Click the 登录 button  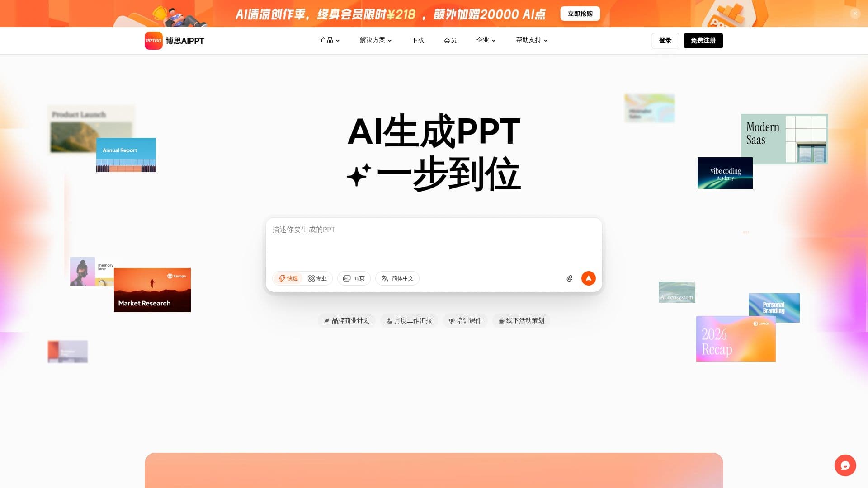point(665,41)
